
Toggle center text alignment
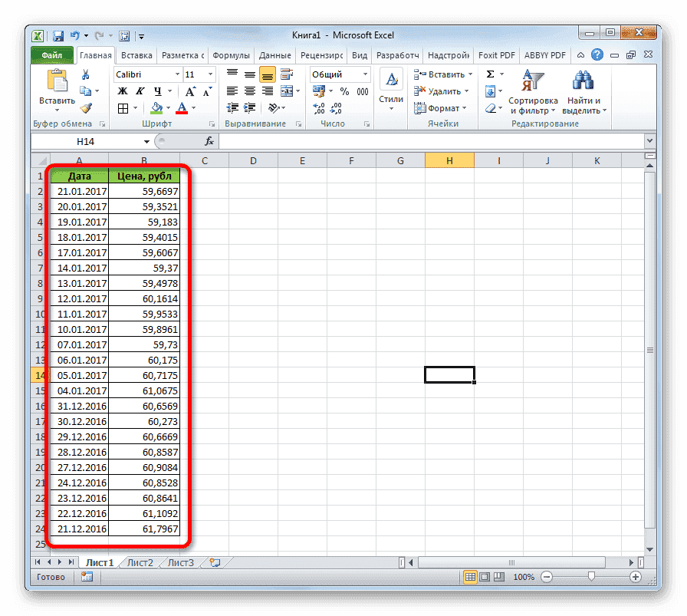[251, 91]
